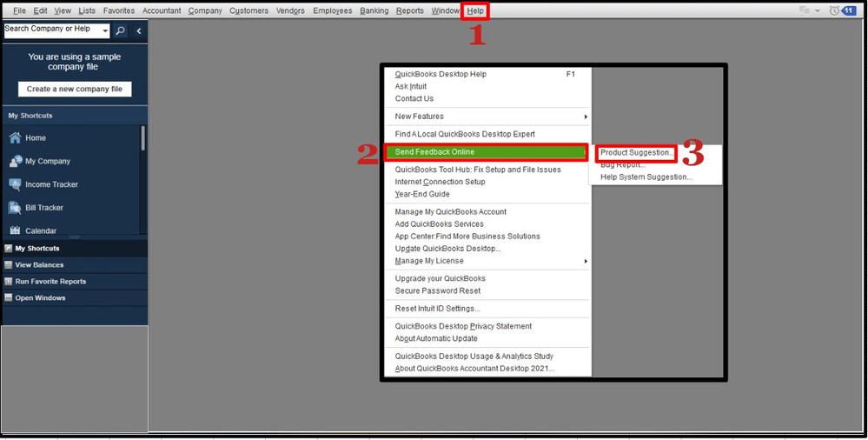The image size is (868, 440).
Task: Click the search magnifier icon in sidebar
Action: coord(120,31)
